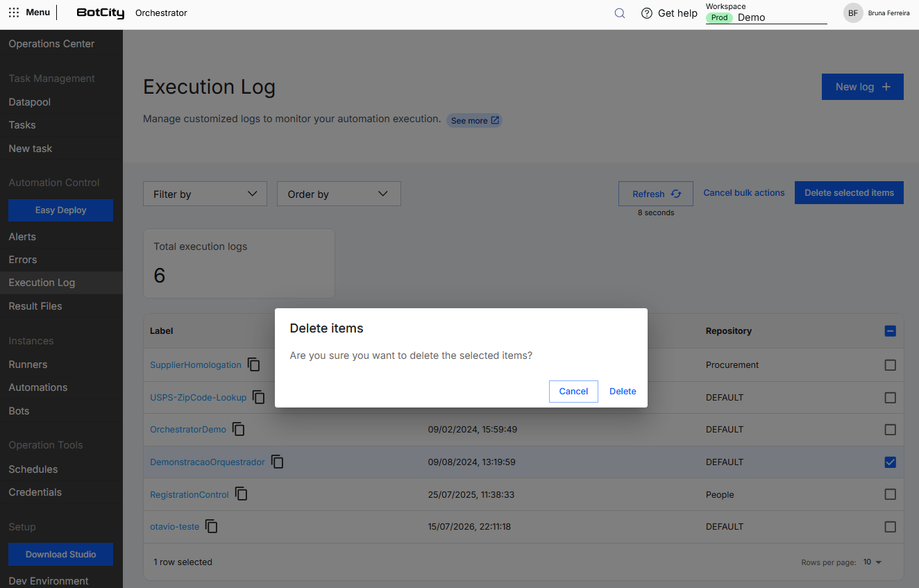Click the Get help text
The height and width of the screenshot is (588, 919).
(677, 13)
